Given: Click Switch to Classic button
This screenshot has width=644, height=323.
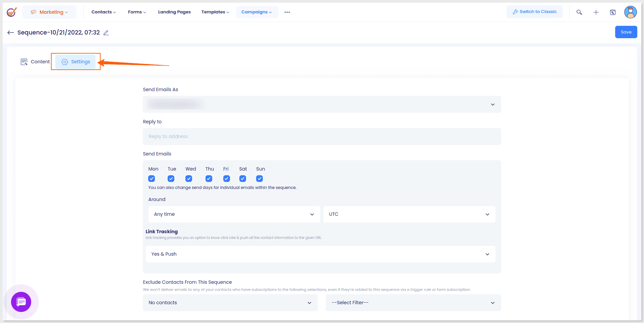Looking at the screenshot, I should [x=534, y=12].
